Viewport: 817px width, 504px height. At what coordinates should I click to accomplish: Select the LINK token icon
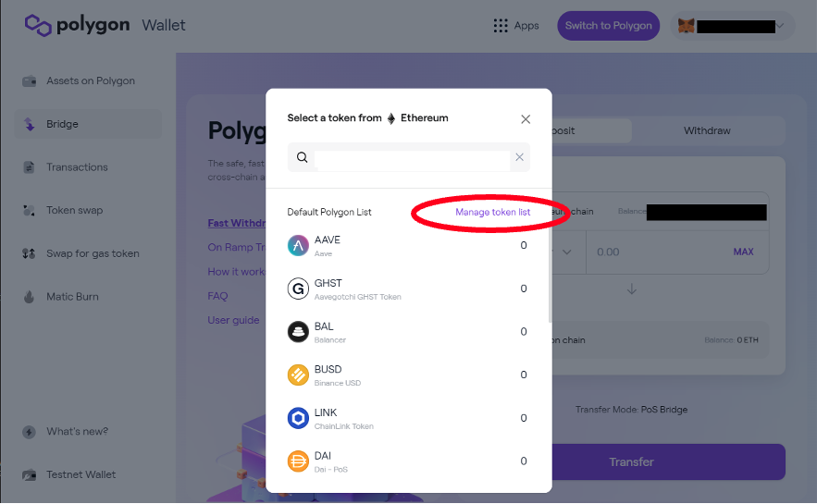[x=298, y=418]
